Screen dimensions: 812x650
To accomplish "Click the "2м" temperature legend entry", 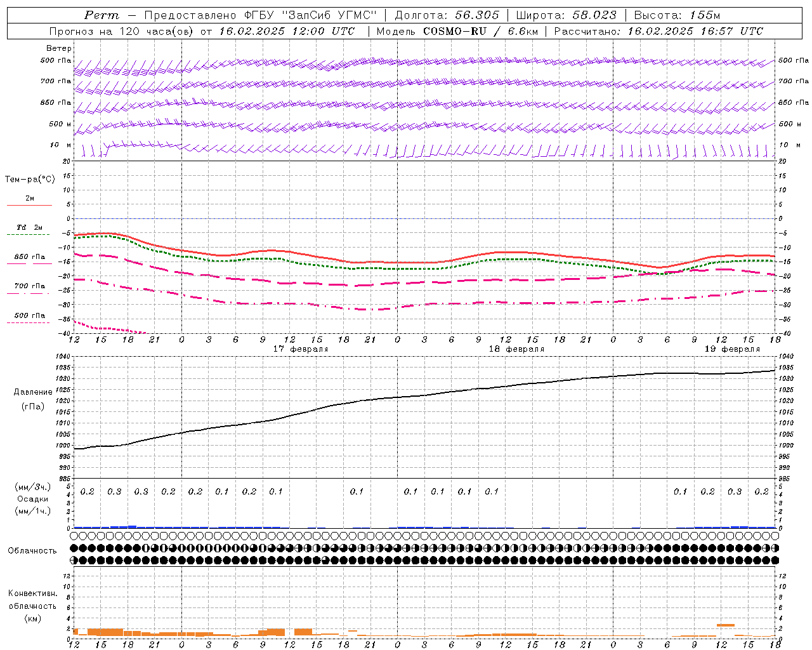I will point(30,199).
